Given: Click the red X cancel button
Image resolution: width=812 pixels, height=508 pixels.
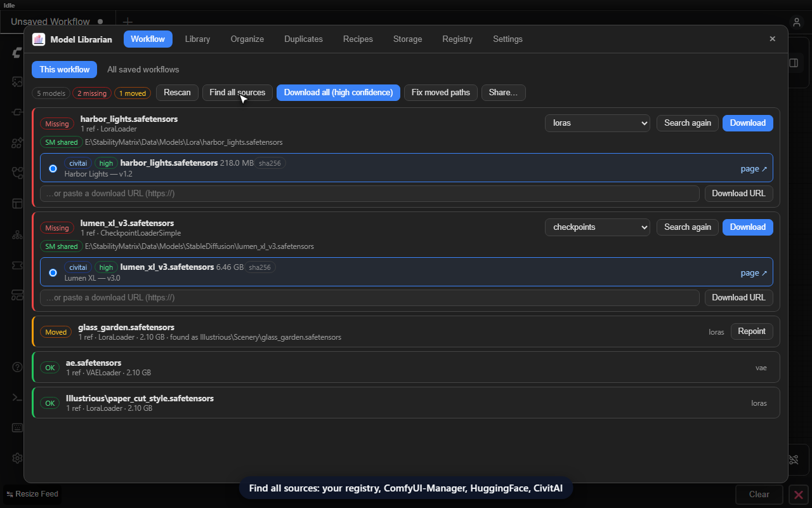Looking at the screenshot, I should [799, 494].
